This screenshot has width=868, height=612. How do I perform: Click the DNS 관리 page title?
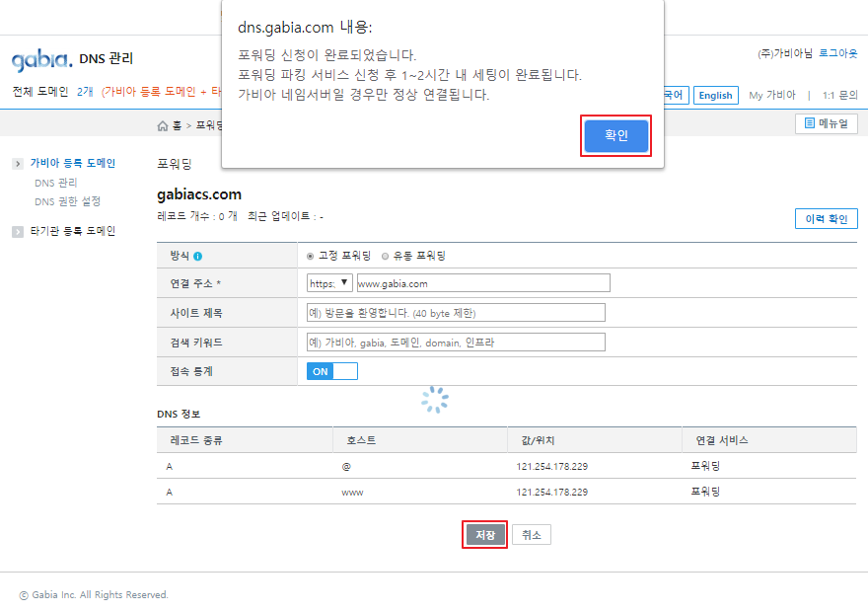pos(107,58)
